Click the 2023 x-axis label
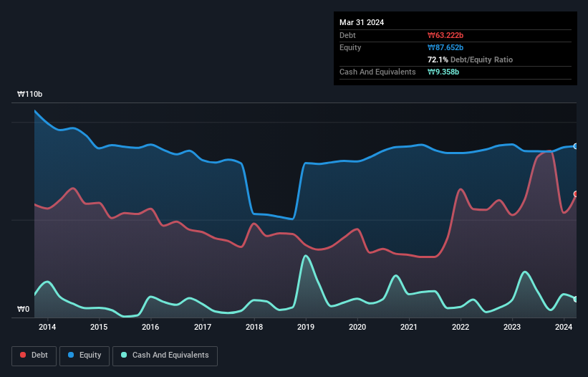 click(x=512, y=327)
